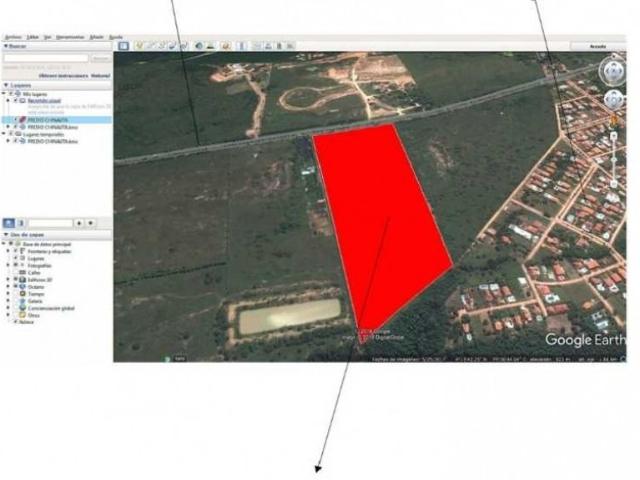Toggle the Lugares temporales checkbox
This screenshot has height=480, width=640.
(x=11, y=134)
